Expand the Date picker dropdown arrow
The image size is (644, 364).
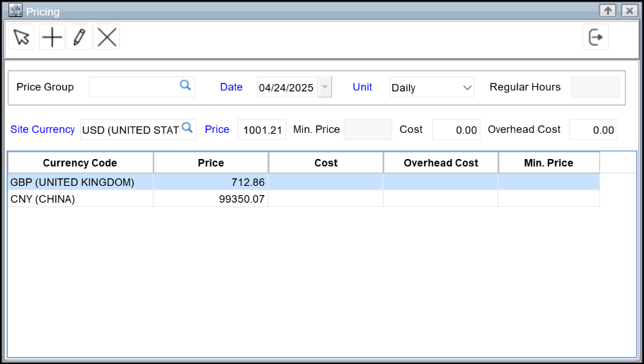pos(324,88)
